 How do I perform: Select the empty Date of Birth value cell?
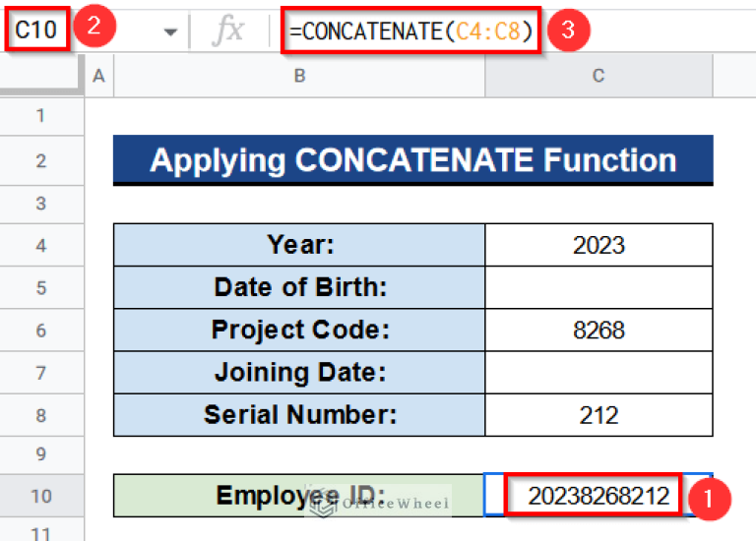tap(598, 287)
